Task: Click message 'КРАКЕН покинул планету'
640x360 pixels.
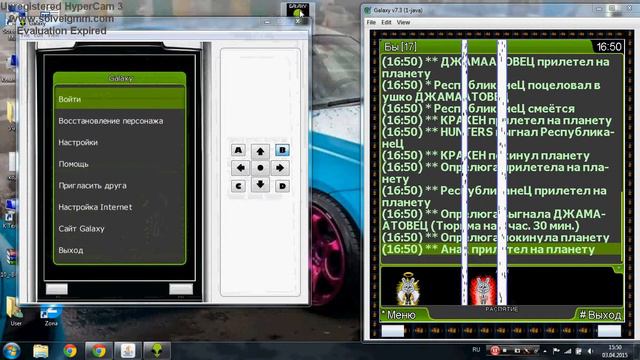Action: tap(486, 156)
